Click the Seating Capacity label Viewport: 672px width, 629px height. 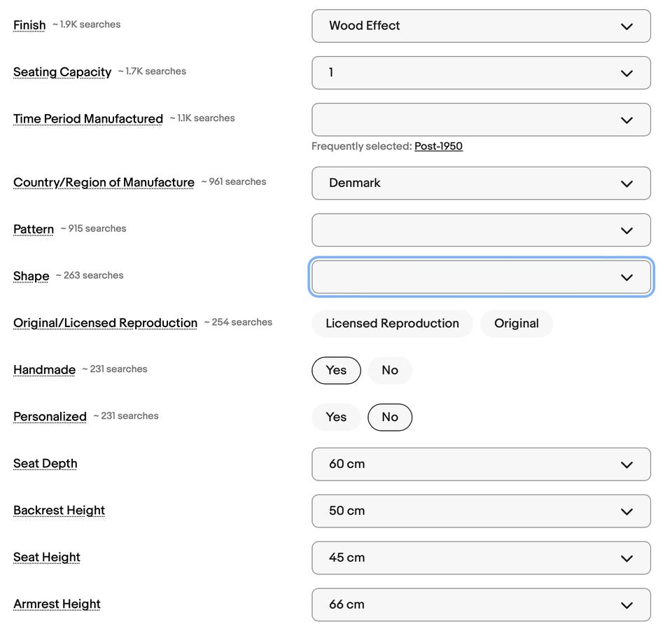point(62,72)
